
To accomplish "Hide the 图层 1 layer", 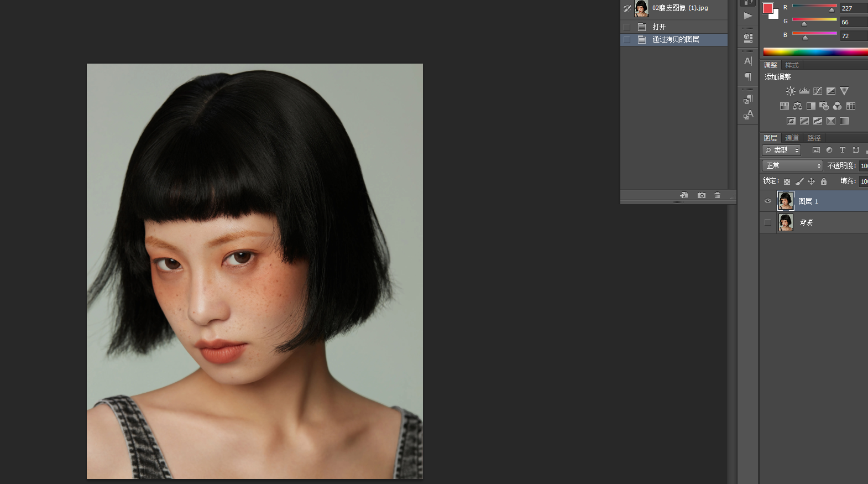I will [x=768, y=201].
